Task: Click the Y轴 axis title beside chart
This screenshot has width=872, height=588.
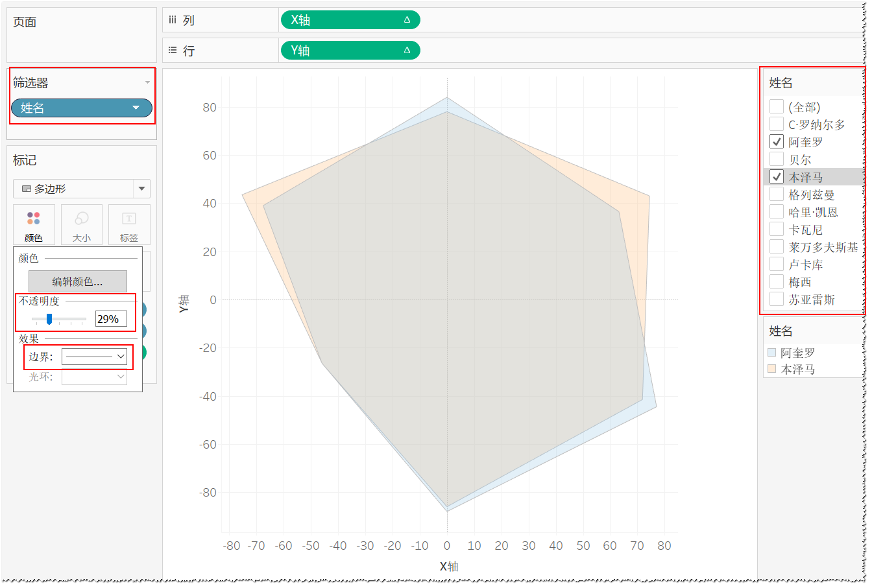Action: click(184, 303)
